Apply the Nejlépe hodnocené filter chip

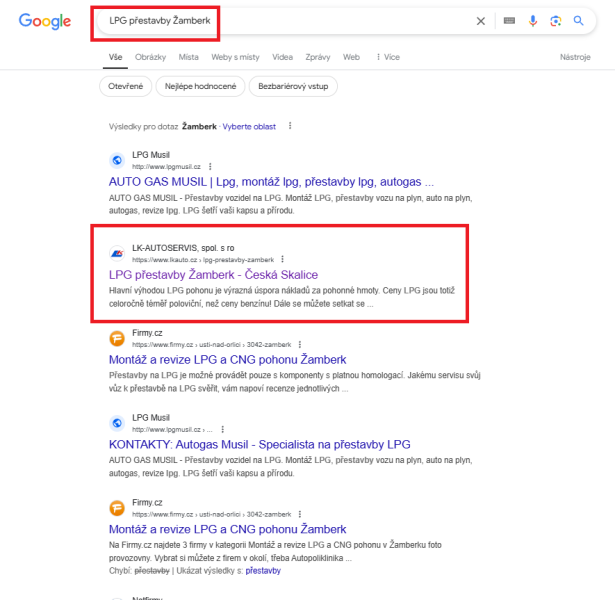(x=200, y=86)
